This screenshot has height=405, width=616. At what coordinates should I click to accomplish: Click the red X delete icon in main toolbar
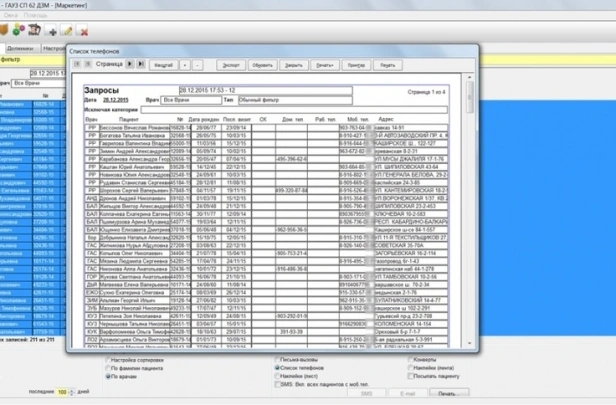tap(82, 31)
